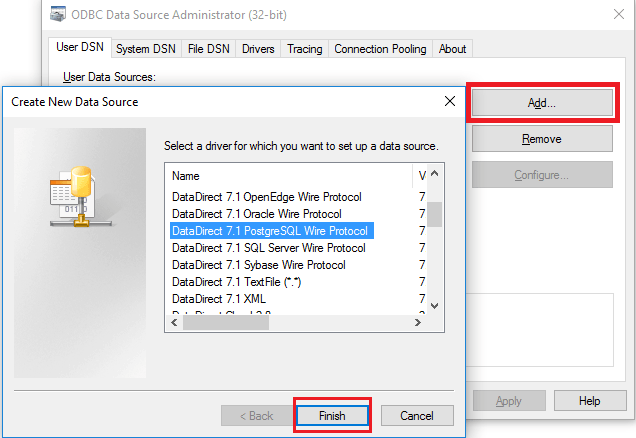This screenshot has height=438, width=636.
Task: Choose DataDirect 7.1 Oracle Wire Protocol
Action: pos(256,214)
